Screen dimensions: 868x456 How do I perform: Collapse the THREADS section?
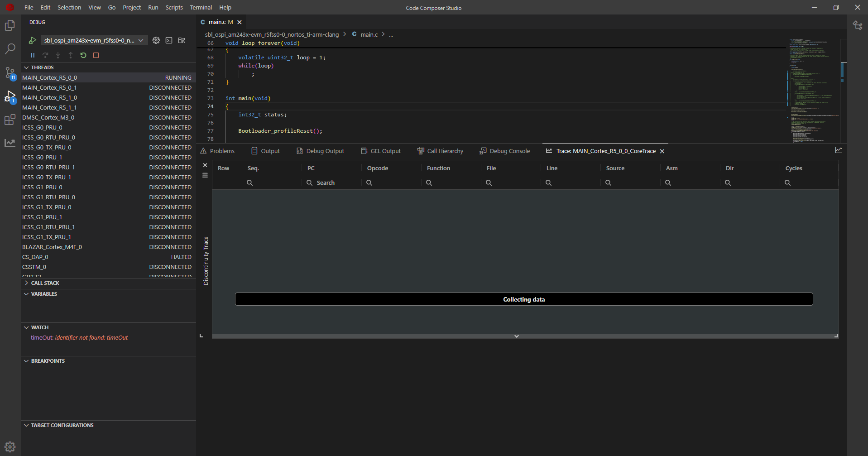[26, 67]
